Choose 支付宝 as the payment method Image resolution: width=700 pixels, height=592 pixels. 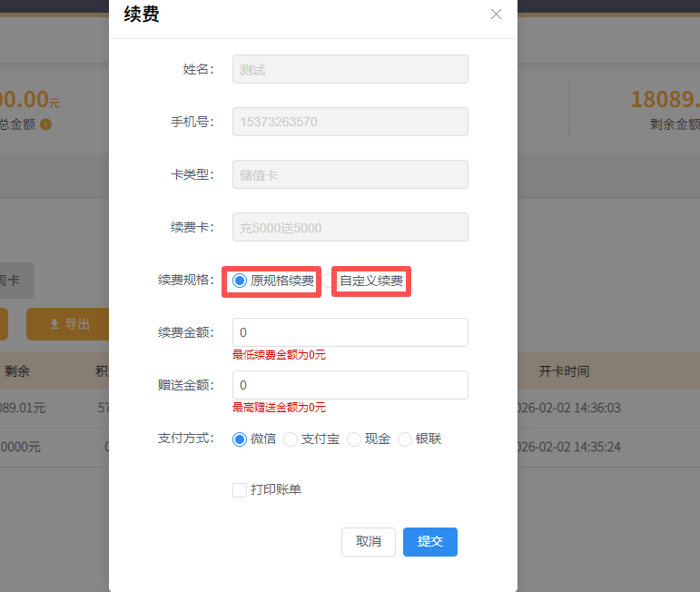(x=291, y=439)
